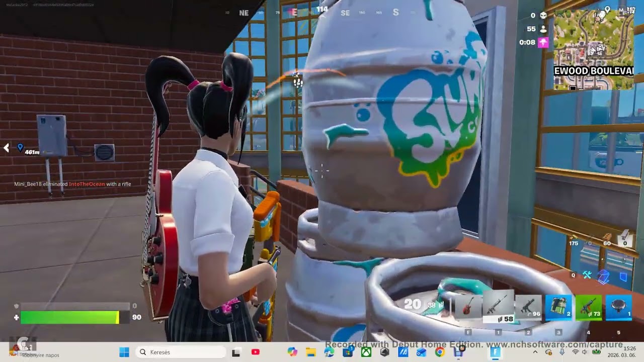Click the 0:08 storm timer text
This screenshot has width=644, height=362.
click(527, 42)
